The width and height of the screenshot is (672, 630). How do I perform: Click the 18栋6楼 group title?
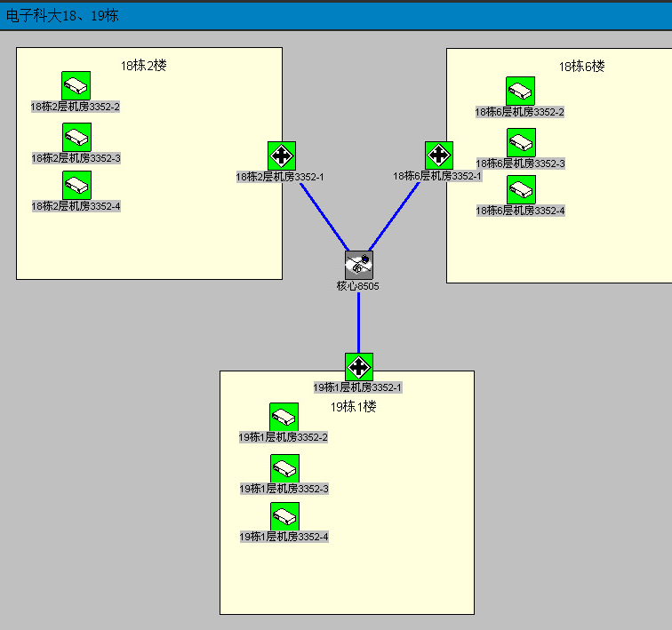pyautogui.click(x=582, y=67)
